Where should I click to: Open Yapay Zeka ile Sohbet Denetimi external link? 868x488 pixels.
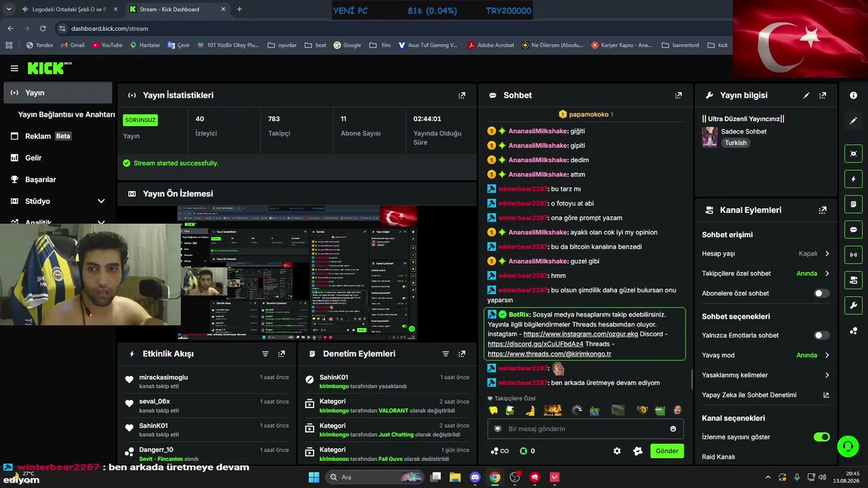(x=826, y=395)
